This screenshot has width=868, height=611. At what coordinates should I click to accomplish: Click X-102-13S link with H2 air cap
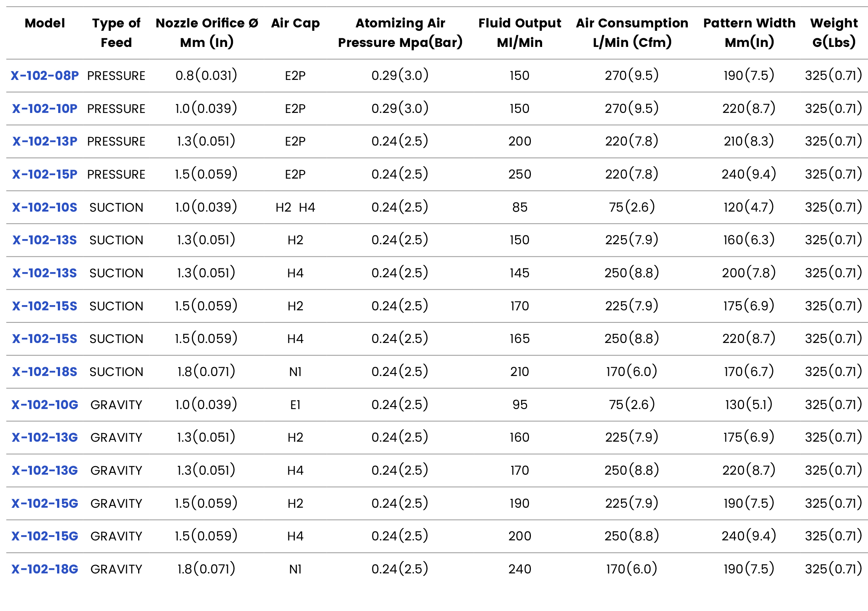45,240
